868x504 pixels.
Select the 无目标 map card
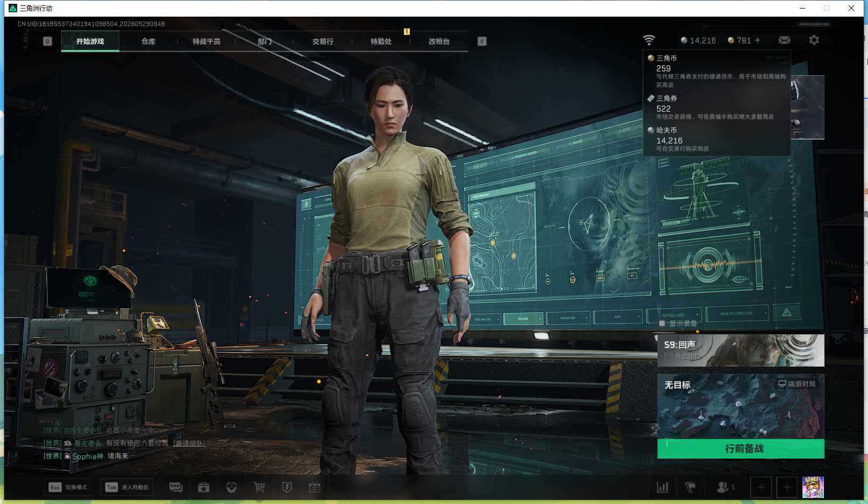[741, 407]
